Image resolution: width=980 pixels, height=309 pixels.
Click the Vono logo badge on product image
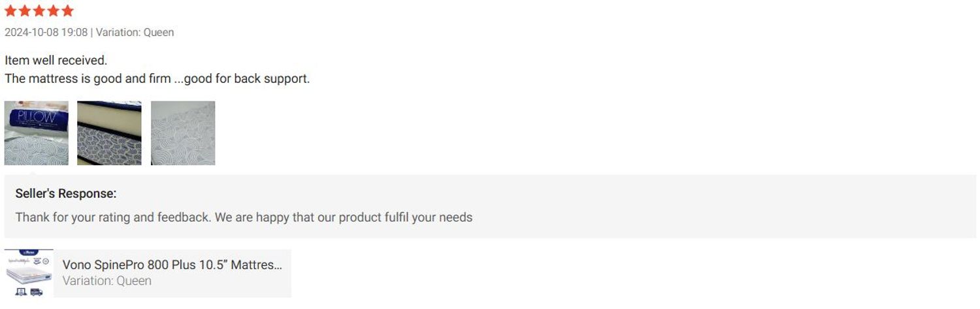point(29,252)
